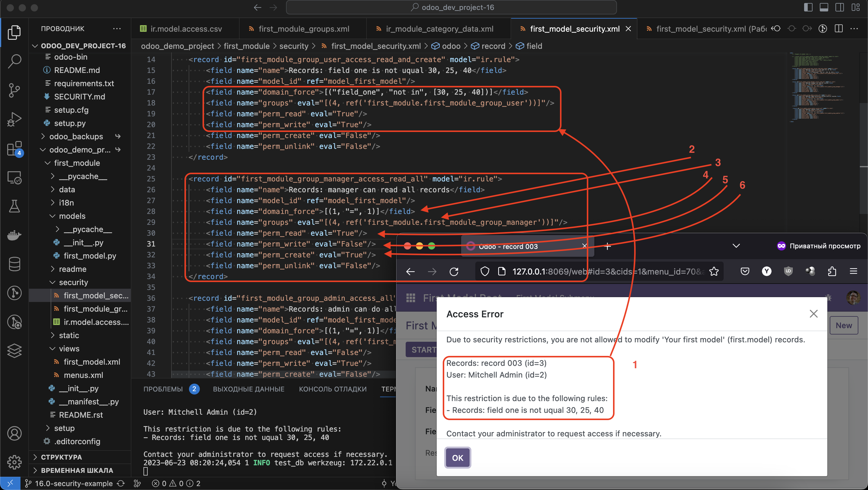Toggle the secondary side bar layout button

point(840,8)
